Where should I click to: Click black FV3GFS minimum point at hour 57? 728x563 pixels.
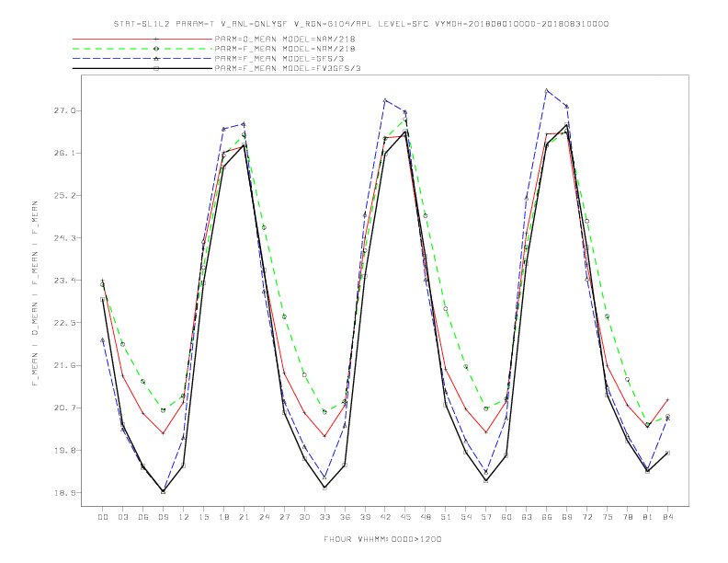tap(485, 481)
